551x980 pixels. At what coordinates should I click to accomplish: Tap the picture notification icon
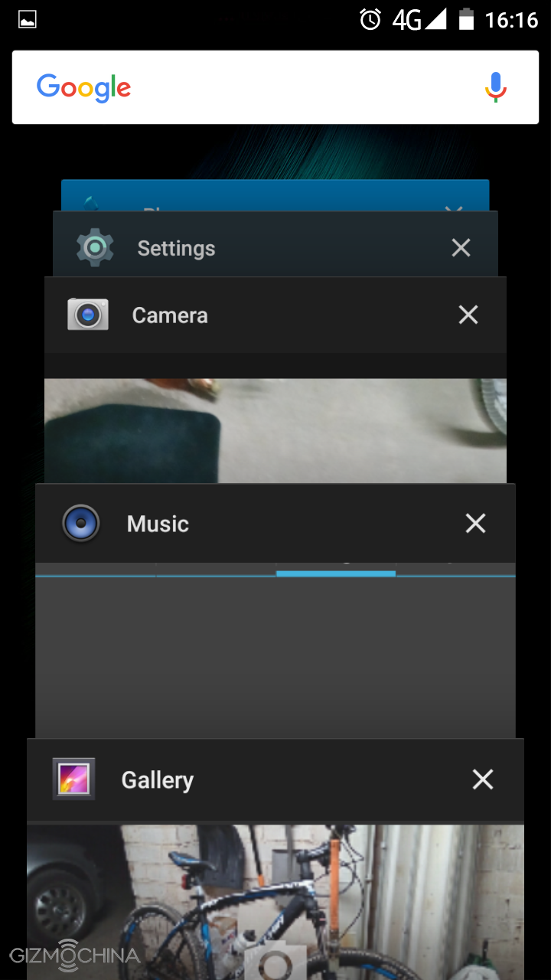click(28, 20)
